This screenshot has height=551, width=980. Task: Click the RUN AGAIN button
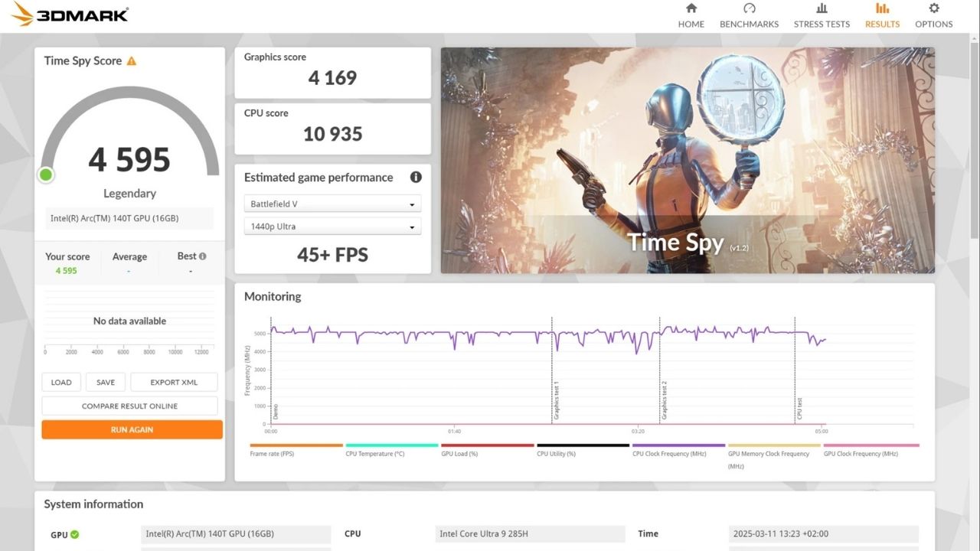tap(131, 429)
